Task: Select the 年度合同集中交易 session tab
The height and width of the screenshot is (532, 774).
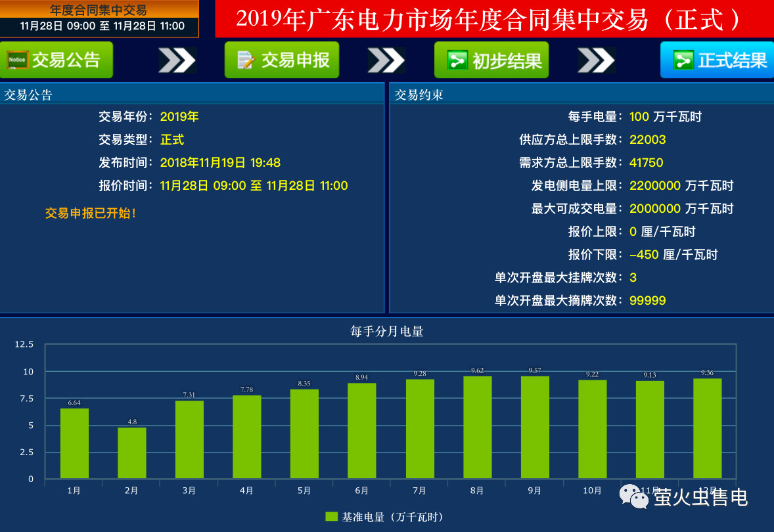Action: [99, 18]
